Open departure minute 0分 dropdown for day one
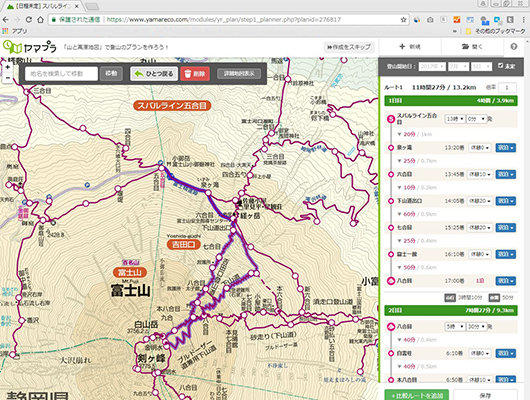 pos(476,119)
